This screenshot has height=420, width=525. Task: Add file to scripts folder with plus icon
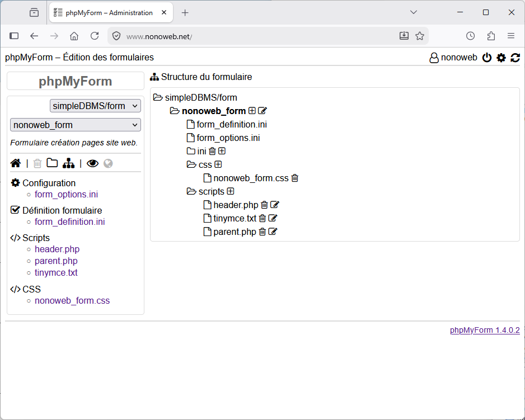231,191
